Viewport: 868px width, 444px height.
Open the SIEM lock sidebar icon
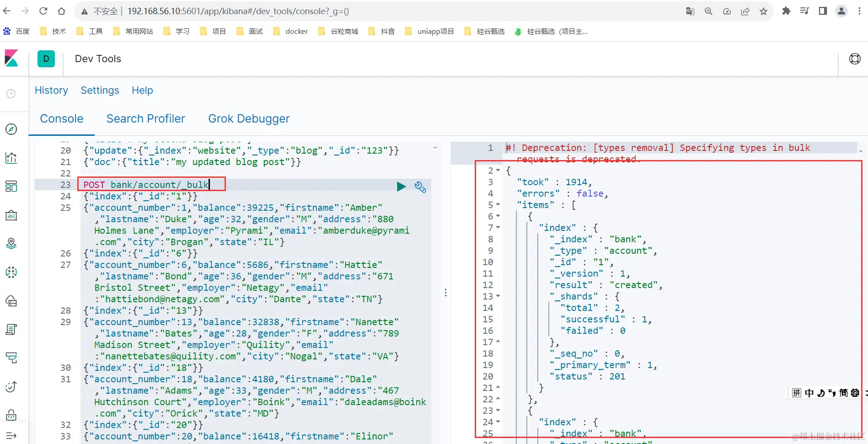(11, 415)
